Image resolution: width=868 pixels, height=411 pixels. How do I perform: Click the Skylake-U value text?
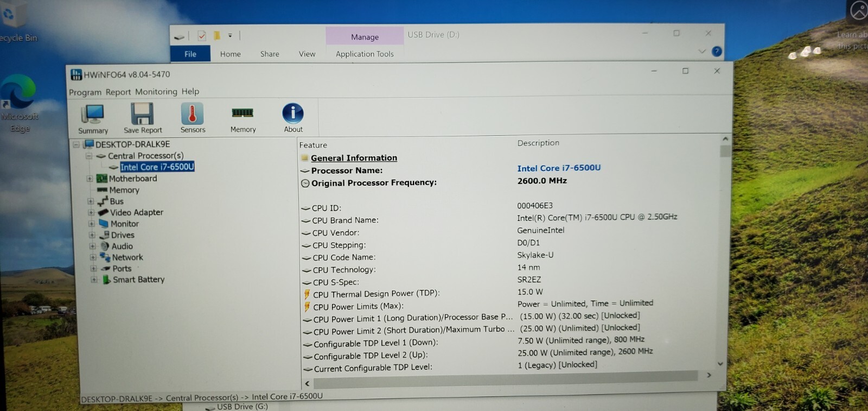point(535,255)
